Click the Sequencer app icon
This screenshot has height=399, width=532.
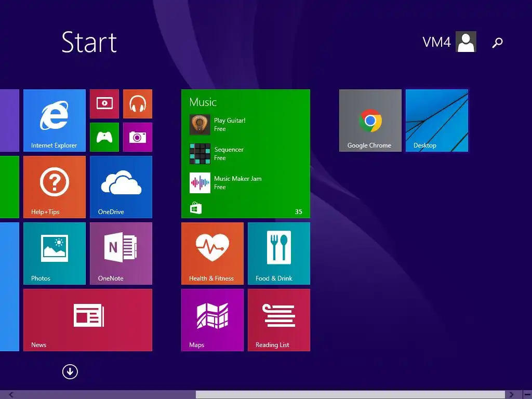point(200,154)
